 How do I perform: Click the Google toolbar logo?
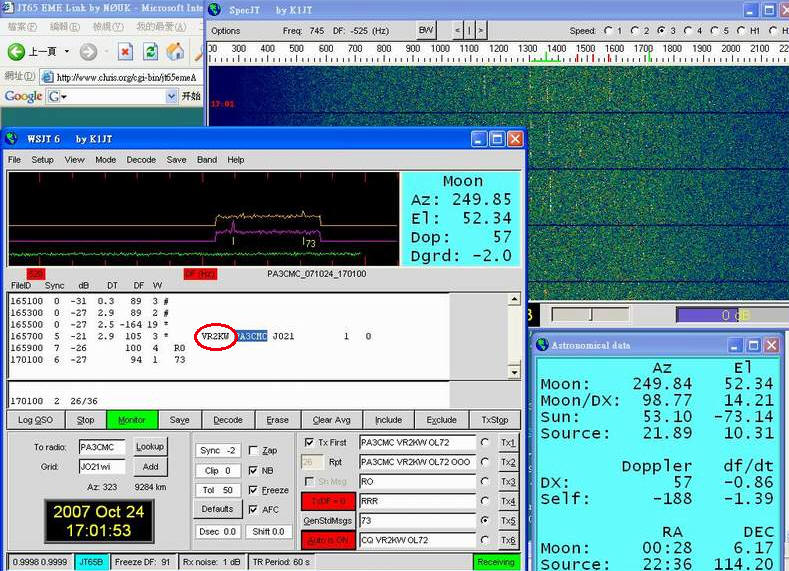[23, 96]
